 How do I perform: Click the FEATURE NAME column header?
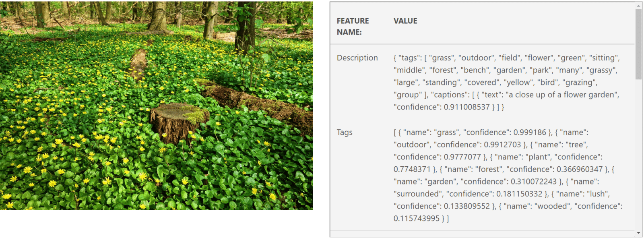point(353,26)
